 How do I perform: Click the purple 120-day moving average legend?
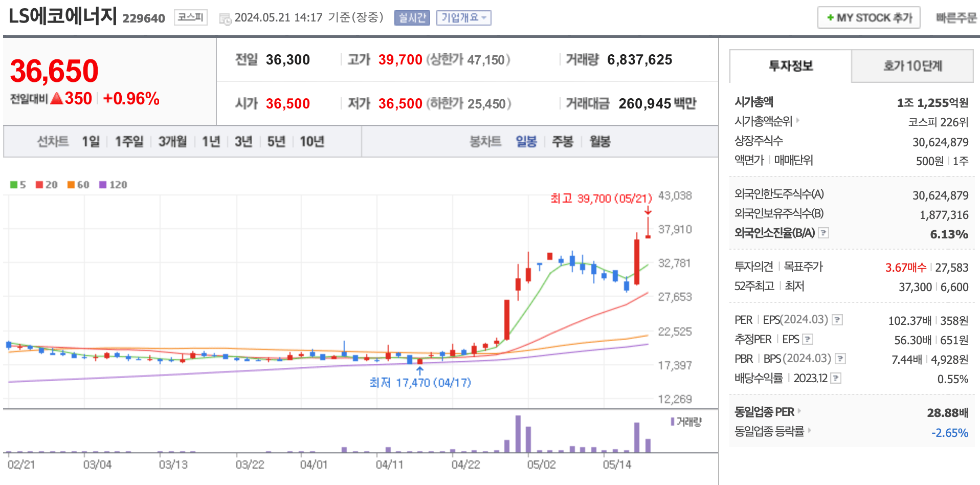click(113, 185)
